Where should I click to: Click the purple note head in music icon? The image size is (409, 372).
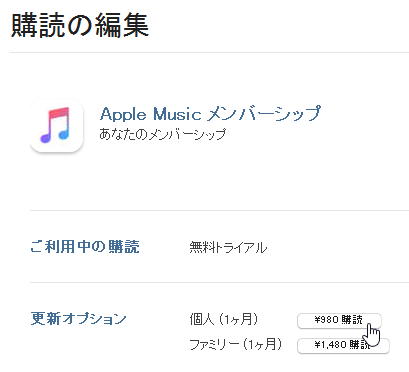46,137
